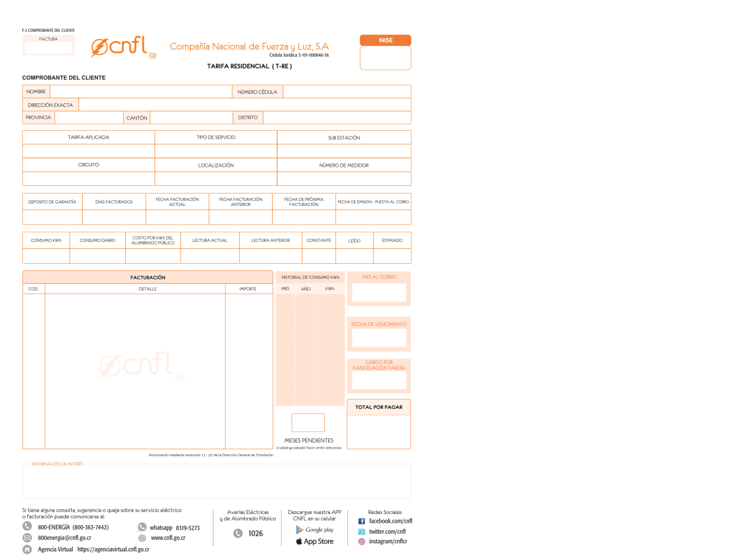The image size is (747, 560).
Task: Click the orange NISE header
Action: (385, 40)
